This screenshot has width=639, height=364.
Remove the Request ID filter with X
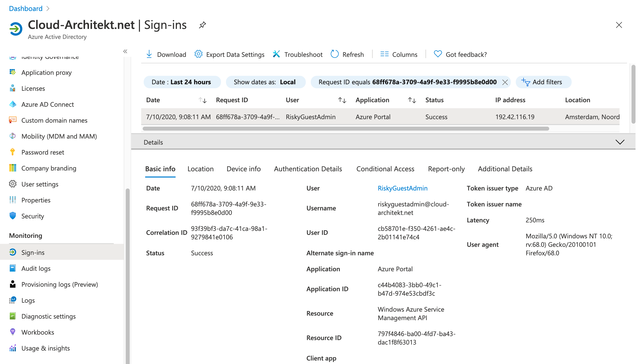pos(505,82)
